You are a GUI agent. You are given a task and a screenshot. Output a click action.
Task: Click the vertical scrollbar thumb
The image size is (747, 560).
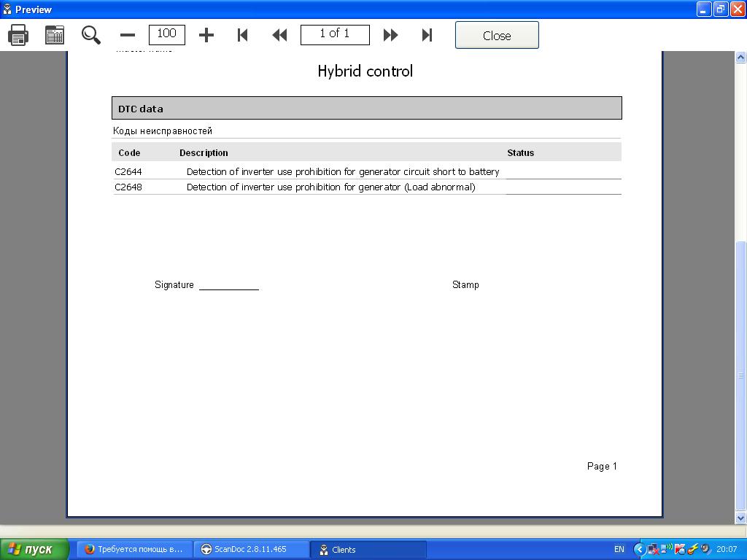(741, 376)
